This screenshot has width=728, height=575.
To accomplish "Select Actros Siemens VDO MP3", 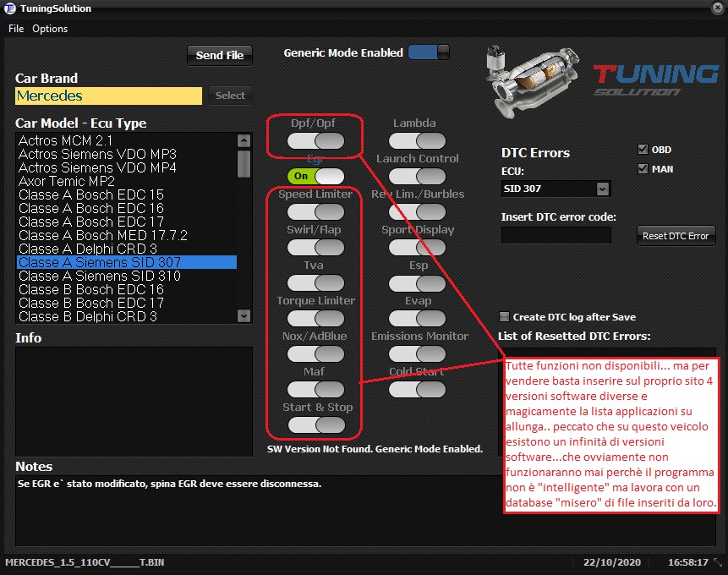I will 127,154.
